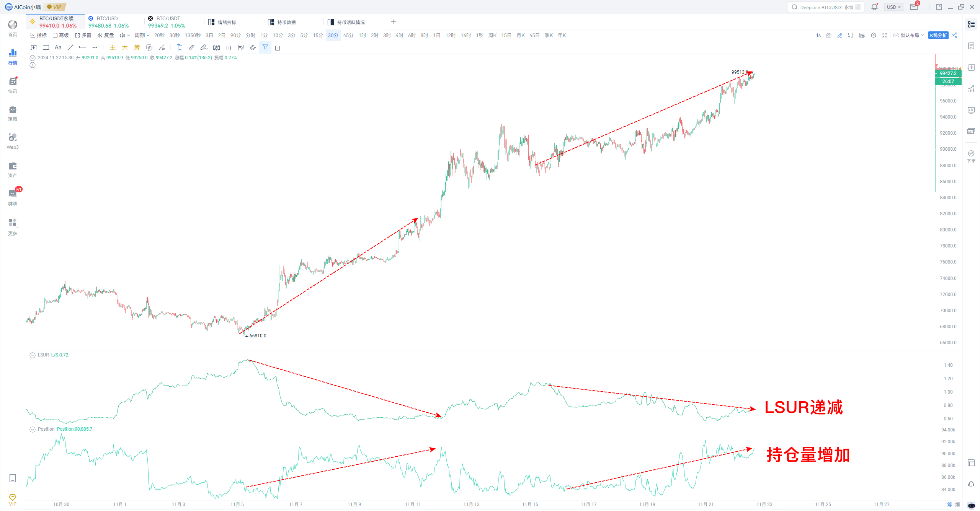The width and height of the screenshot is (980, 511).
Task: Open the USD currency dropdown
Action: coord(894,7)
